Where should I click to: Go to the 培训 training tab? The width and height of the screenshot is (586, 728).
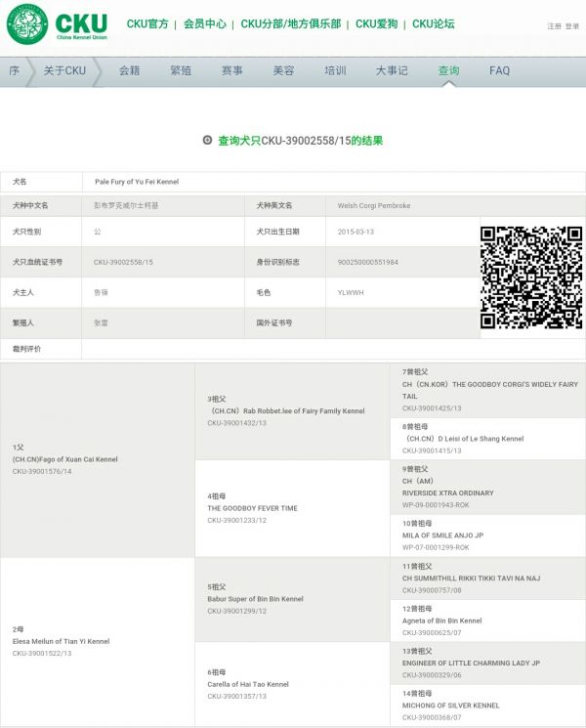[x=335, y=70]
